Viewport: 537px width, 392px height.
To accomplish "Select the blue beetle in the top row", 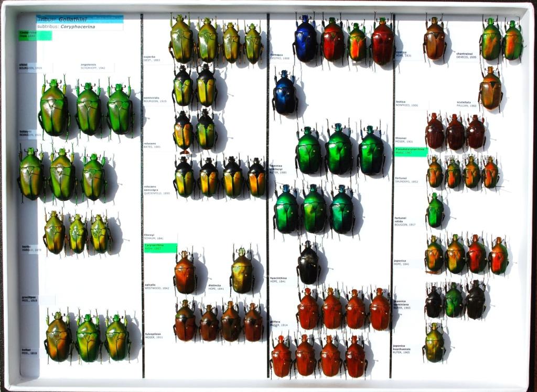I will tap(305, 40).
